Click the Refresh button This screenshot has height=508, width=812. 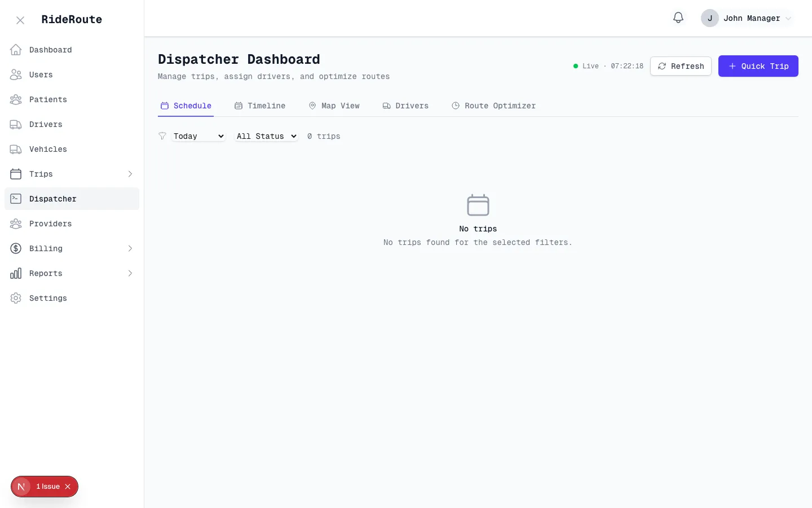click(x=681, y=66)
